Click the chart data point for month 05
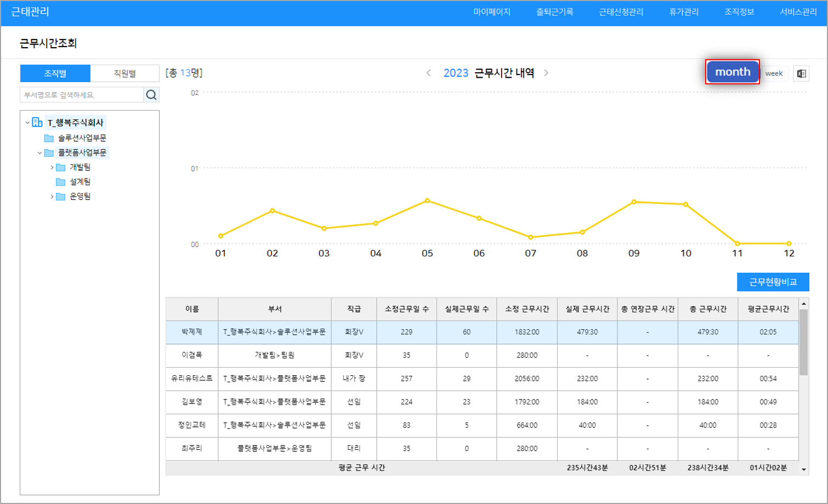The height and width of the screenshot is (504, 828). (427, 201)
